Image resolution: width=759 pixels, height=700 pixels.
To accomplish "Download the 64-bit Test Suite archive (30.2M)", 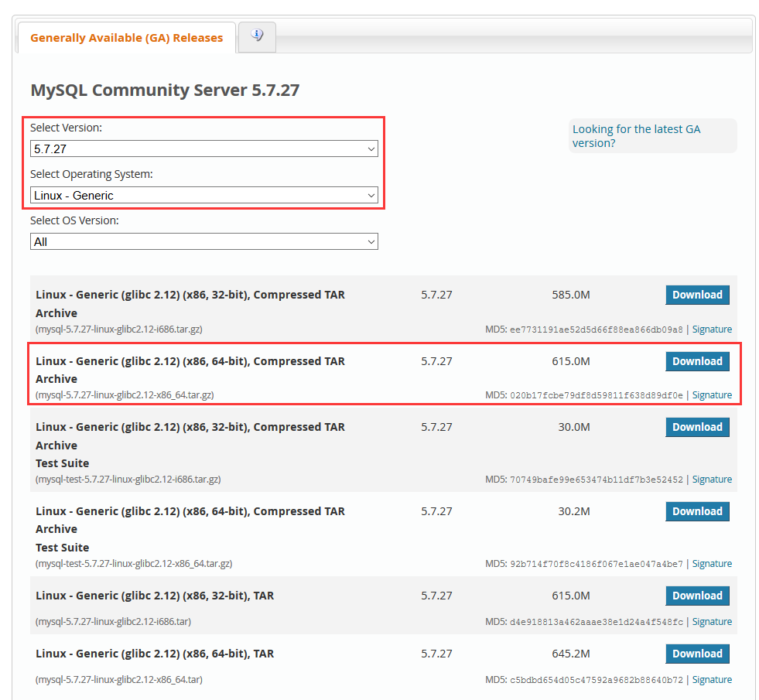I will [x=696, y=511].
